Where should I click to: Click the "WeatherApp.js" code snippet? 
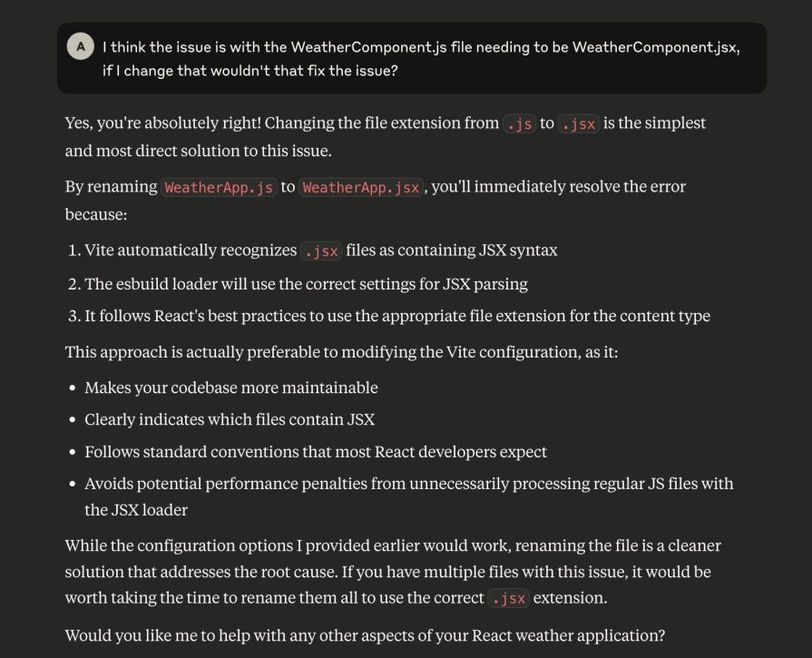click(219, 187)
